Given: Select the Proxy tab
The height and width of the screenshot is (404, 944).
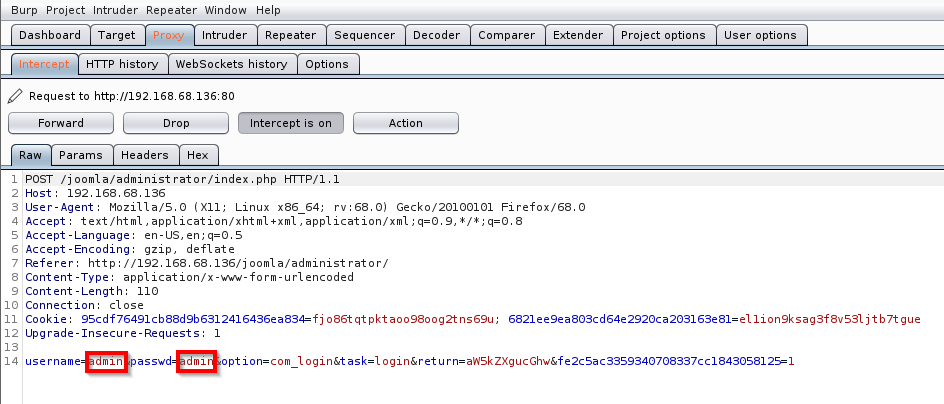Looking at the screenshot, I should (169, 35).
